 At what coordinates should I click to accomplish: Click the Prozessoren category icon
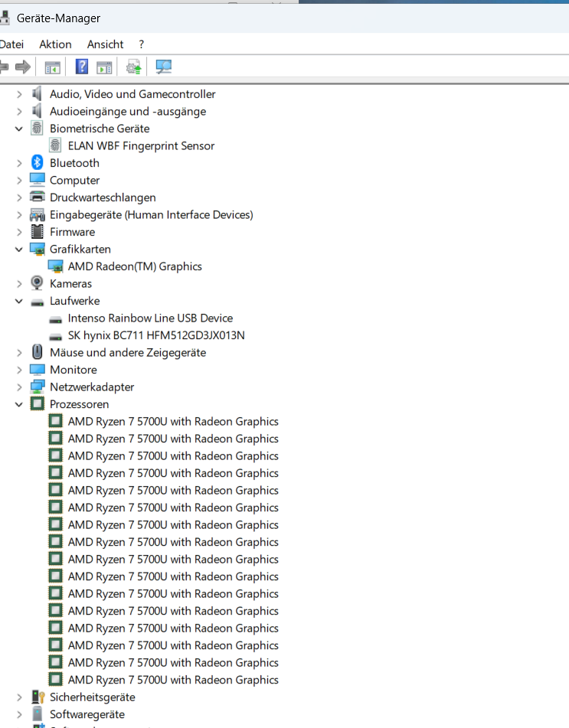click(38, 404)
